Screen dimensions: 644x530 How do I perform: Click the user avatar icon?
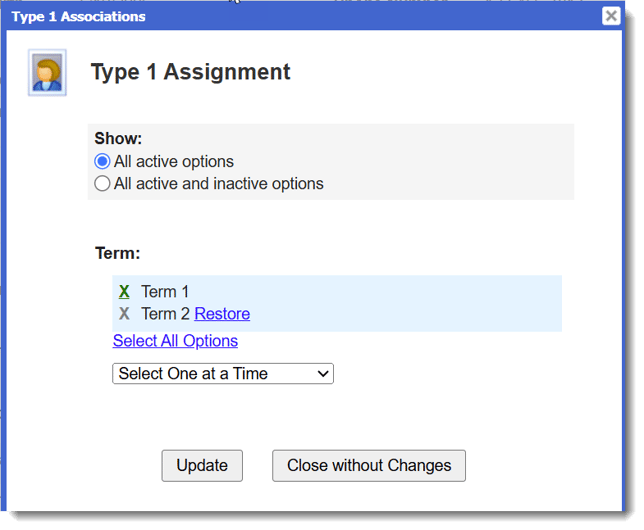[x=47, y=73]
